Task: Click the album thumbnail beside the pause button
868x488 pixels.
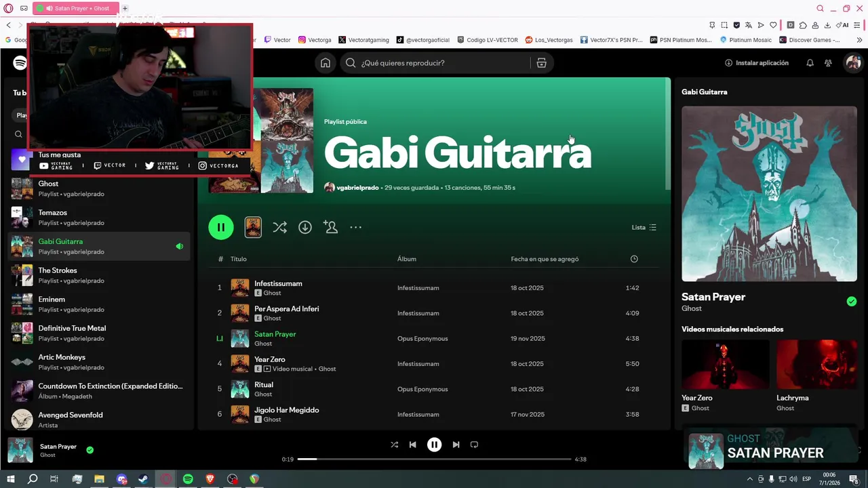Action: point(253,227)
